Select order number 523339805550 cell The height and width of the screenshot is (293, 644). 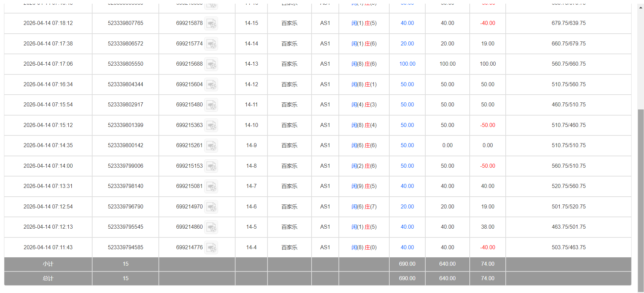[126, 64]
